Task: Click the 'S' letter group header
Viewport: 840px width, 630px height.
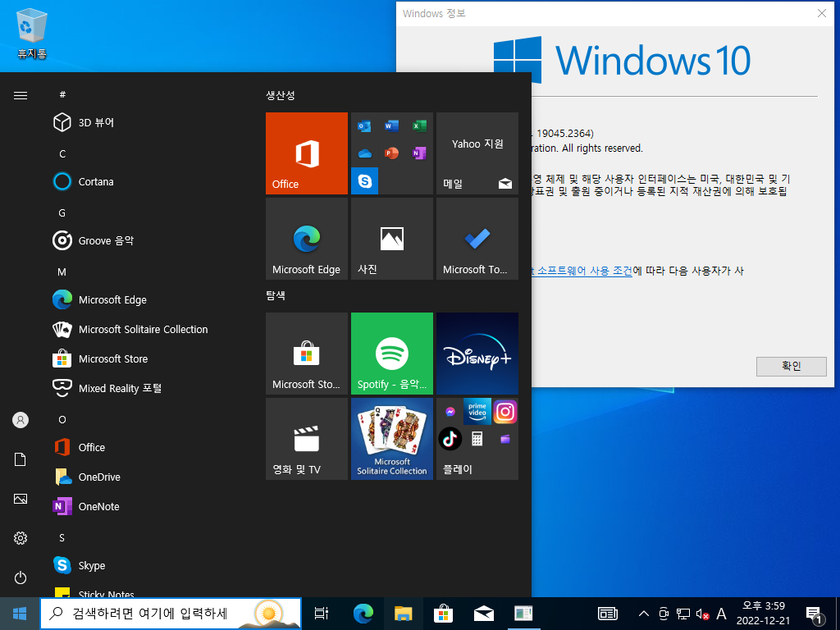Action: 62,538
